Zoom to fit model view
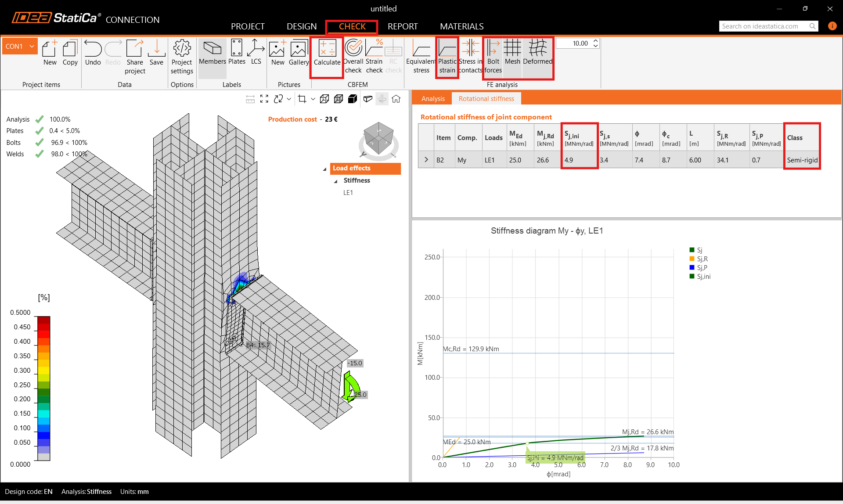This screenshot has width=843, height=504. [x=264, y=99]
